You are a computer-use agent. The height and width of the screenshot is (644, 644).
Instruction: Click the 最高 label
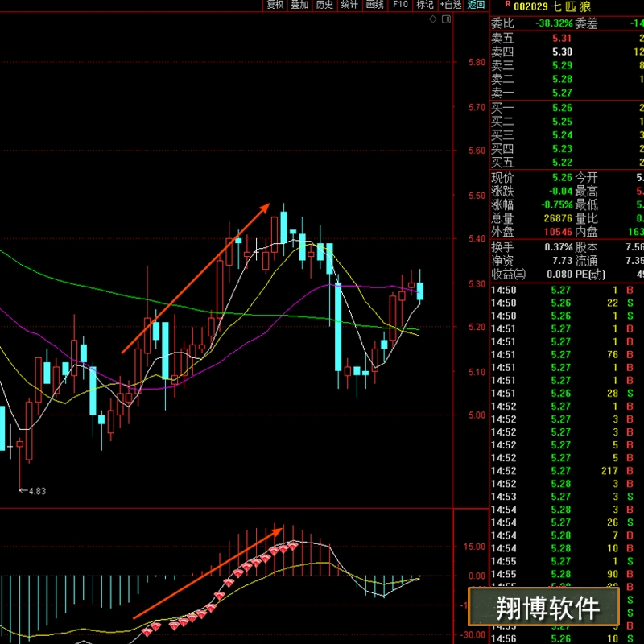pos(586,192)
